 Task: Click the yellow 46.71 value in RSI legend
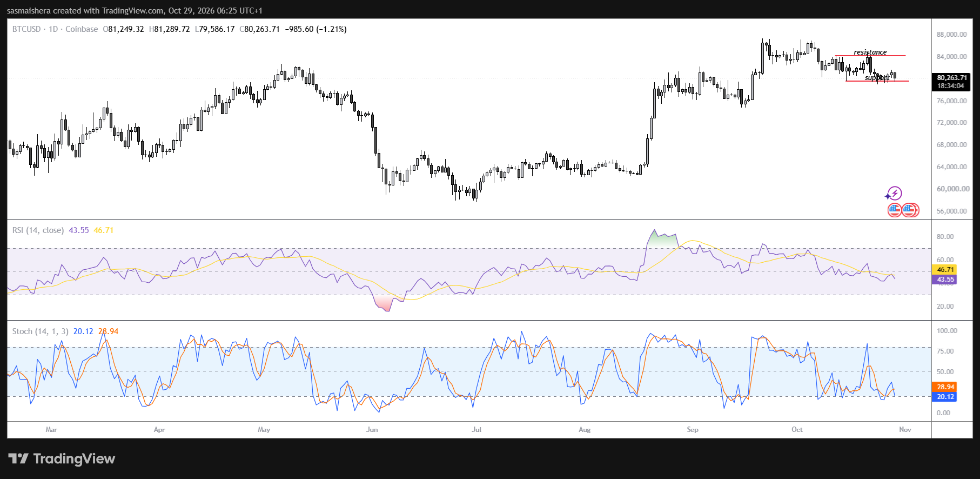(x=104, y=230)
